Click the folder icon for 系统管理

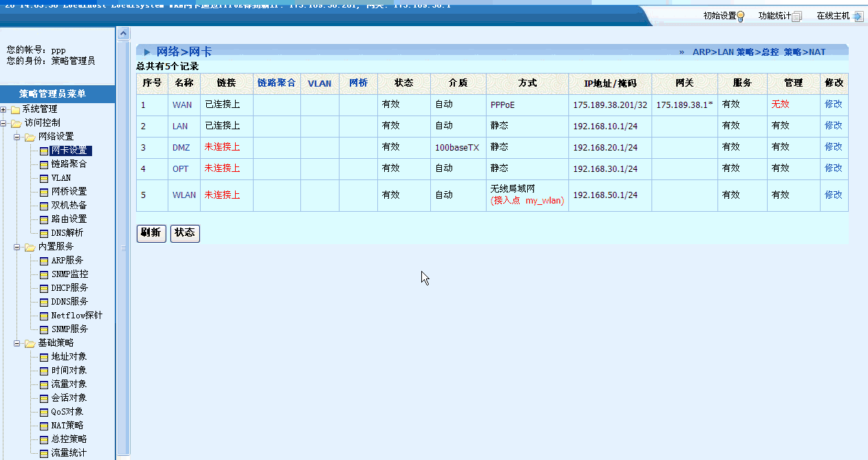[x=15, y=109]
